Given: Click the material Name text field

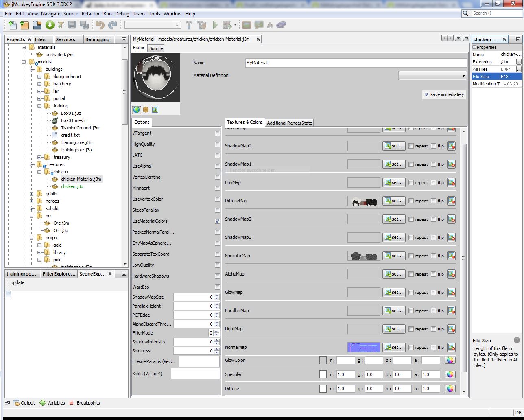Looking at the screenshot, I should click(356, 63).
